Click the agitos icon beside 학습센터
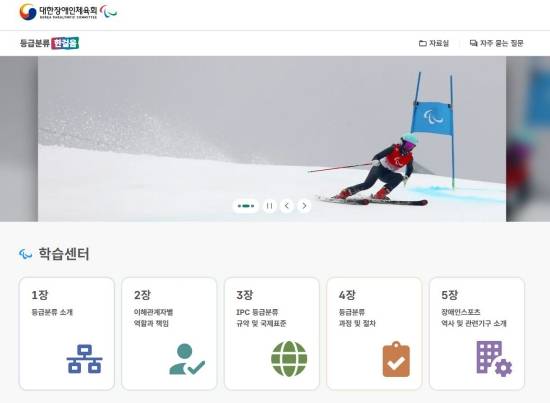This screenshot has width=550, height=403. [x=26, y=254]
